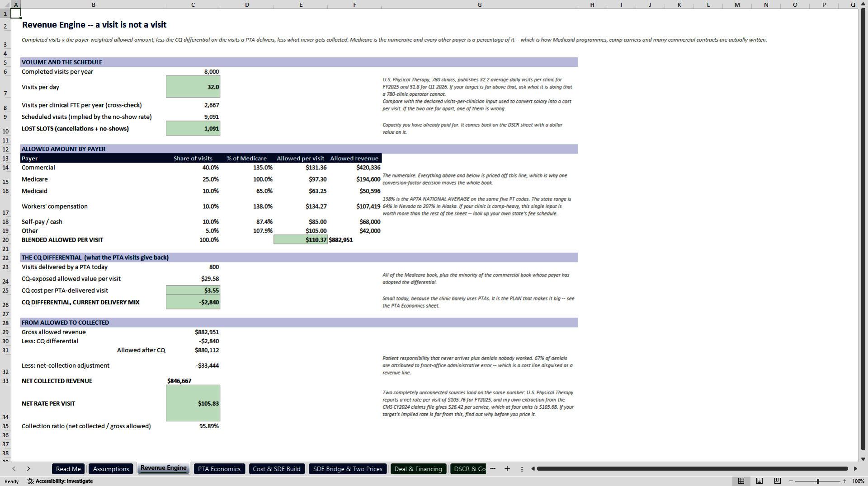Click the blended allowed per visit $110.37
The width and height of the screenshot is (868, 486).
[x=301, y=240]
